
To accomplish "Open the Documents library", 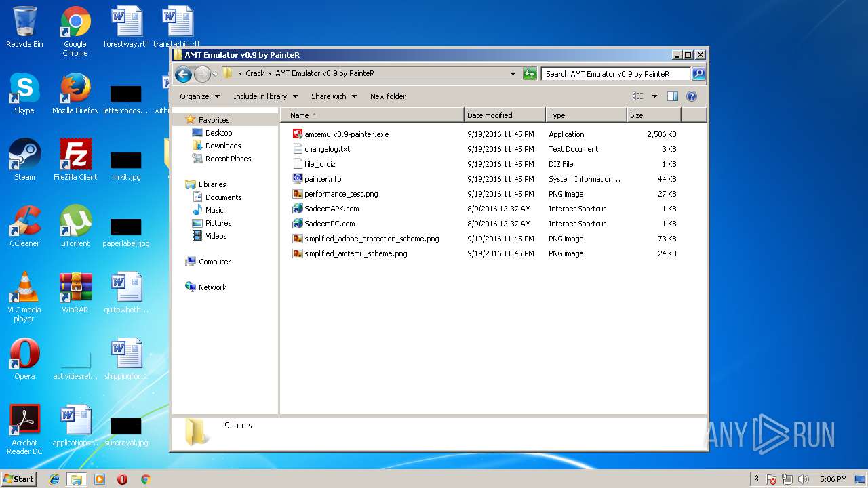I will (x=223, y=197).
